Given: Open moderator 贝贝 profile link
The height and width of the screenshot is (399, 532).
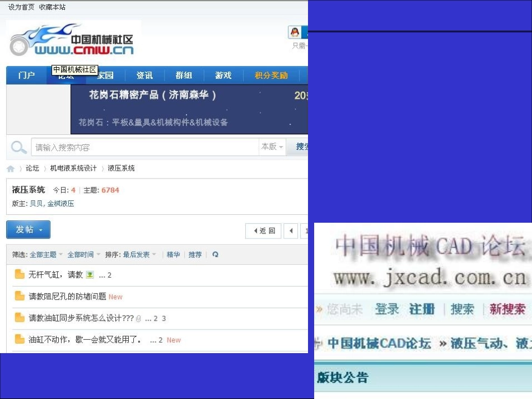Looking at the screenshot, I should 36,203.
